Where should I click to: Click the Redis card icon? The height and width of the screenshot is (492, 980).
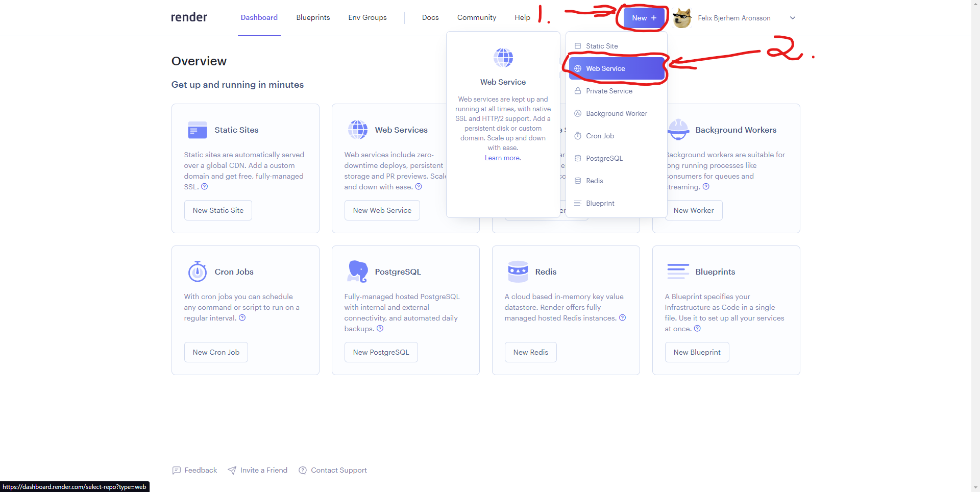(x=518, y=272)
